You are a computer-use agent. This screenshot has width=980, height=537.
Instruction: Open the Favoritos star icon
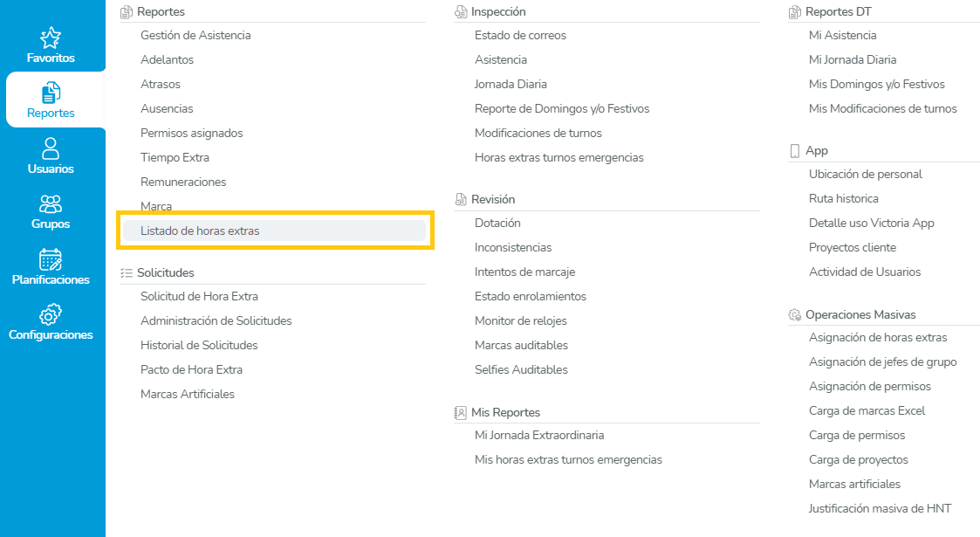(51, 38)
